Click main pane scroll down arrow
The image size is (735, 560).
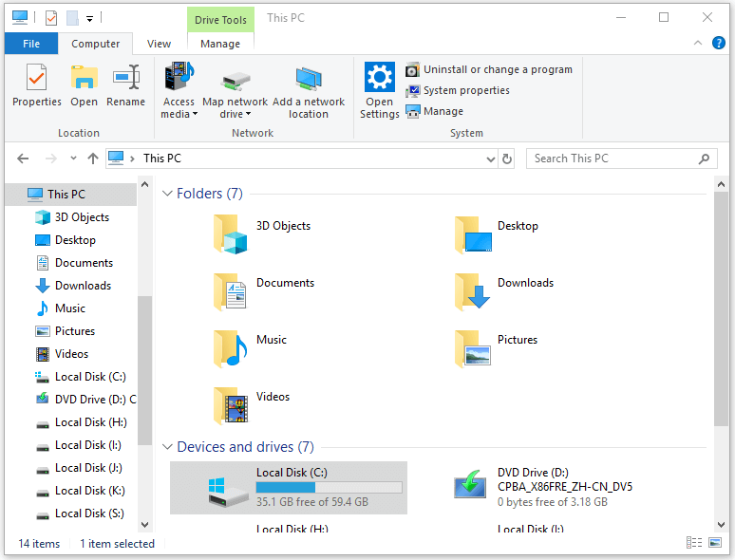[x=721, y=525]
